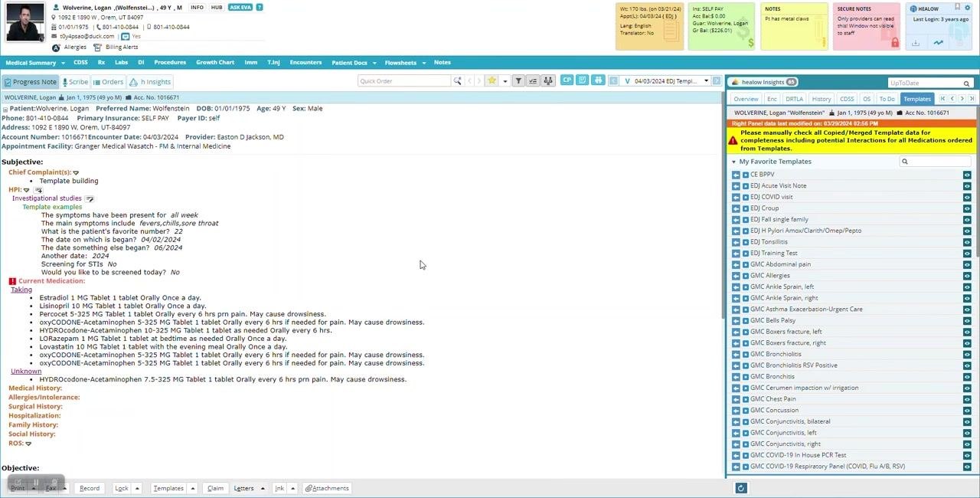Screen dimensions: 980x498
Task: Click the patient photo thumbnail
Action: click(24, 21)
